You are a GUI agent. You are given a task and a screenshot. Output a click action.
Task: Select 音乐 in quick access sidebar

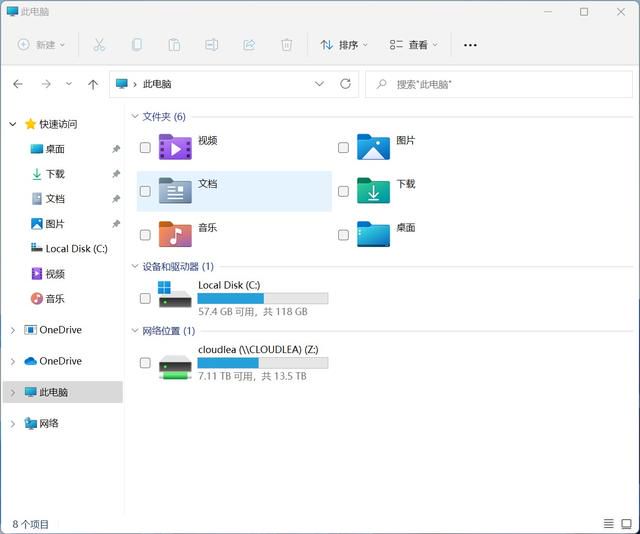click(55, 298)
